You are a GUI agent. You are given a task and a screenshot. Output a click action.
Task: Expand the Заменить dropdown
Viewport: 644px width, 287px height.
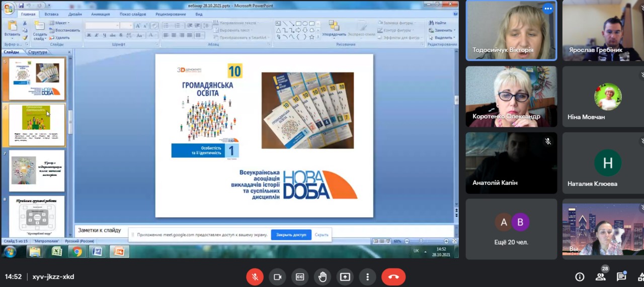442,30
